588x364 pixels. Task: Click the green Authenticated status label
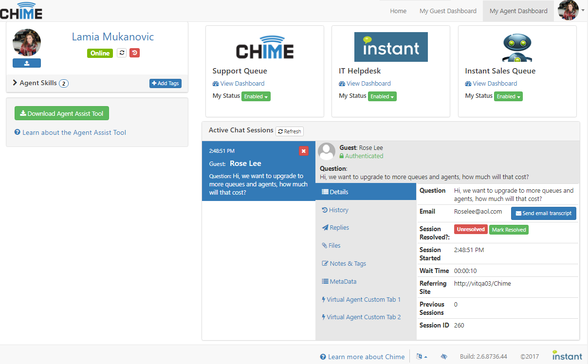coord(361,156)
